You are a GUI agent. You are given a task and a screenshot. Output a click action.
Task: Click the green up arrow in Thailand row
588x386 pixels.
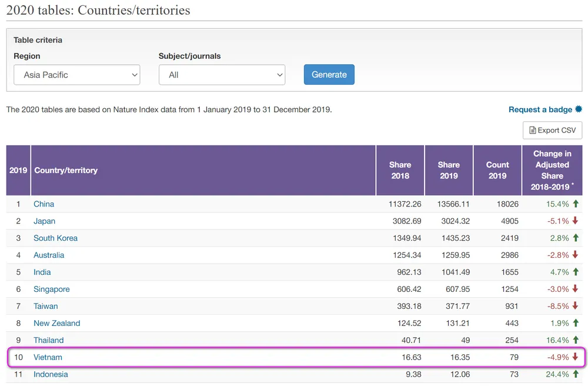pyautogui.click(x=576, y=340)
